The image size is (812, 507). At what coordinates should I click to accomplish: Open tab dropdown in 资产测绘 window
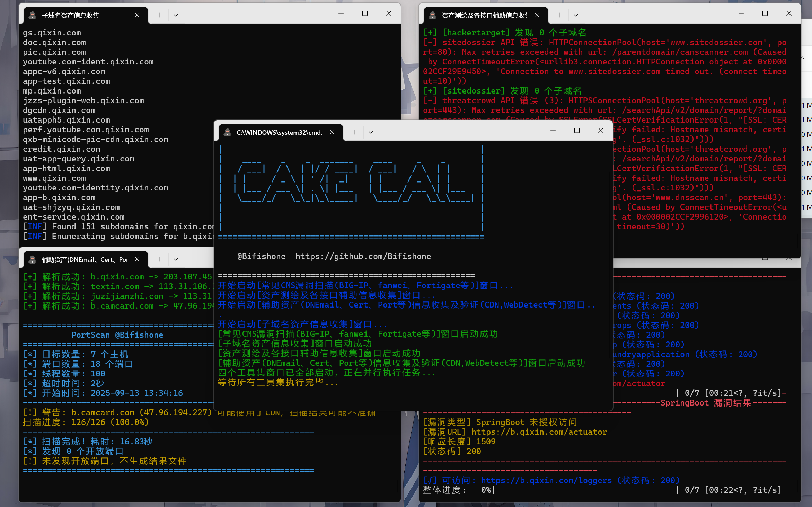click(x=576, y=15)
